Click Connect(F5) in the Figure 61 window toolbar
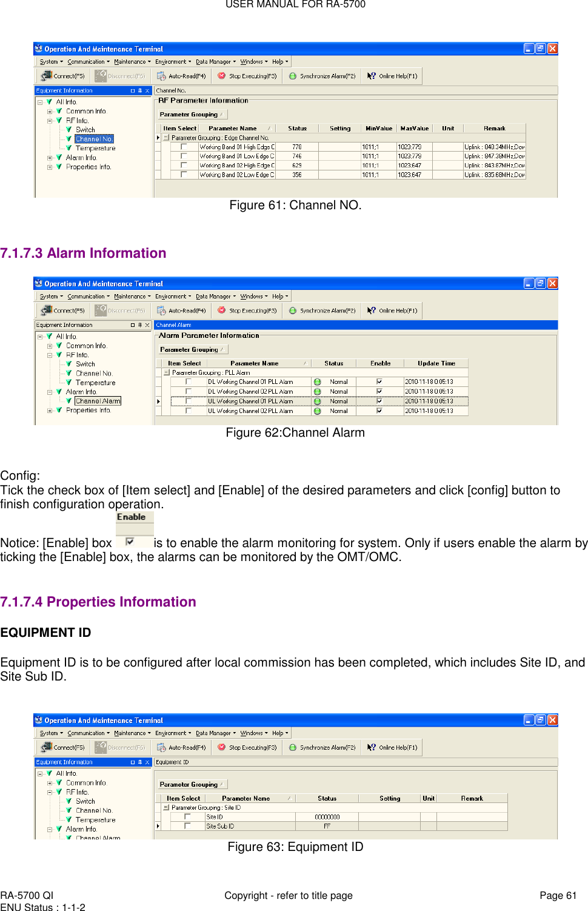The width and height of the screenshot is (588, 911). click(x=63, y=76)
